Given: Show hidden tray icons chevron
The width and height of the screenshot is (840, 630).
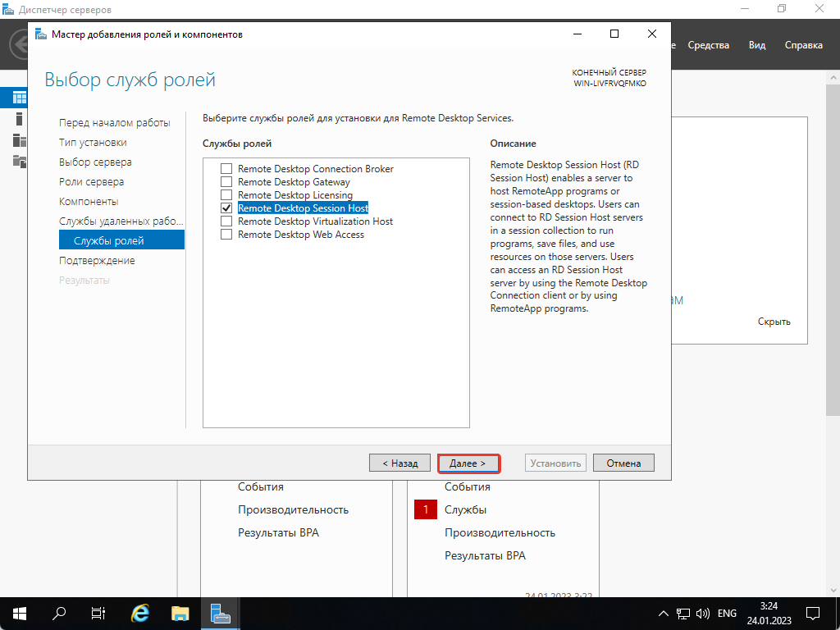Looking at the screenshot, I should 664,614.
